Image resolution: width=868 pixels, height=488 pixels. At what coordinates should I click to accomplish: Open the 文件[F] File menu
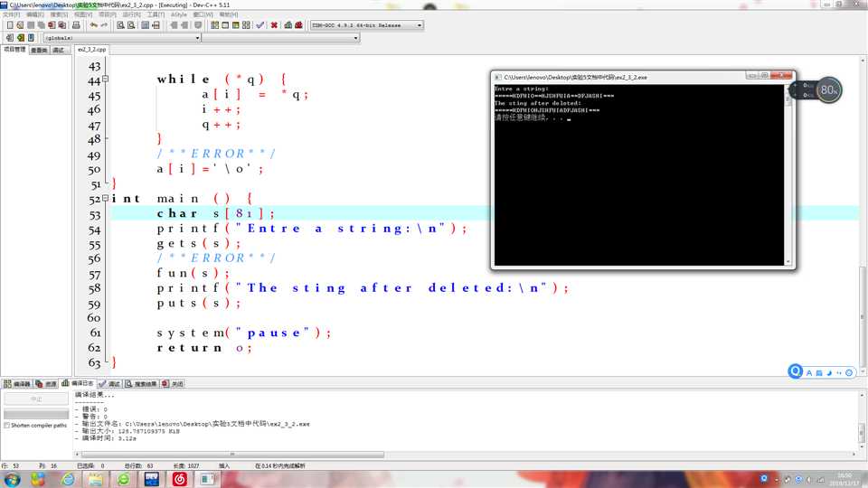[11, 14]
